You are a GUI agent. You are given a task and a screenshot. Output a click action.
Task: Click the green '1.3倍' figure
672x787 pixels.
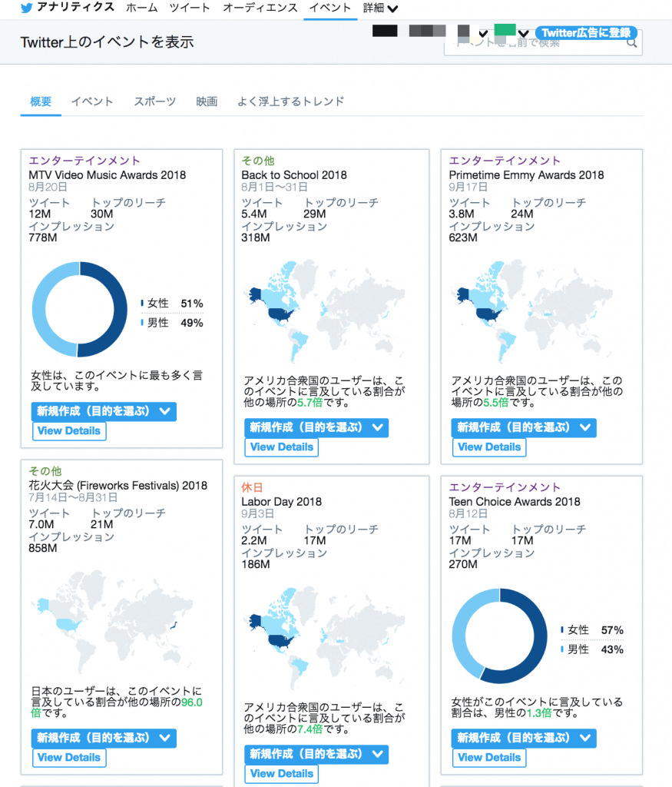tap(539, 713)
